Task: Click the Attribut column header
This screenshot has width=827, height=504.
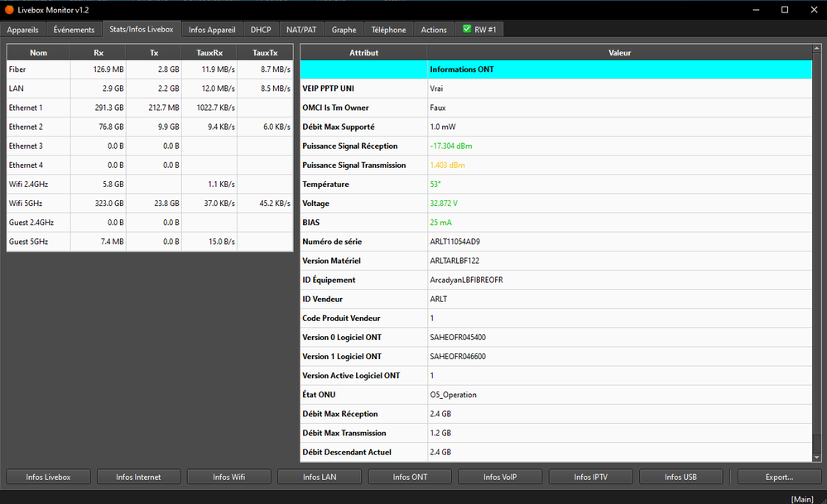Action: [363, 53]
